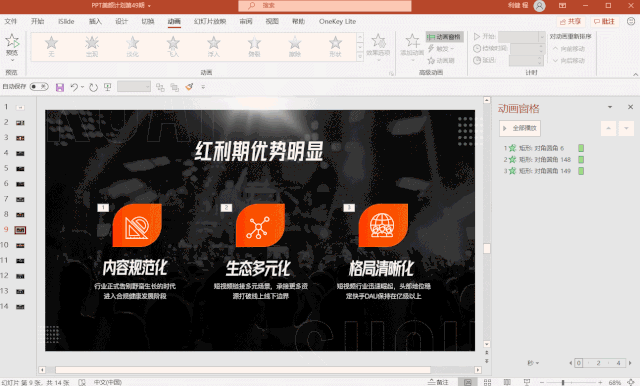Toggle the Notes pane from status bar

[438, 382]
